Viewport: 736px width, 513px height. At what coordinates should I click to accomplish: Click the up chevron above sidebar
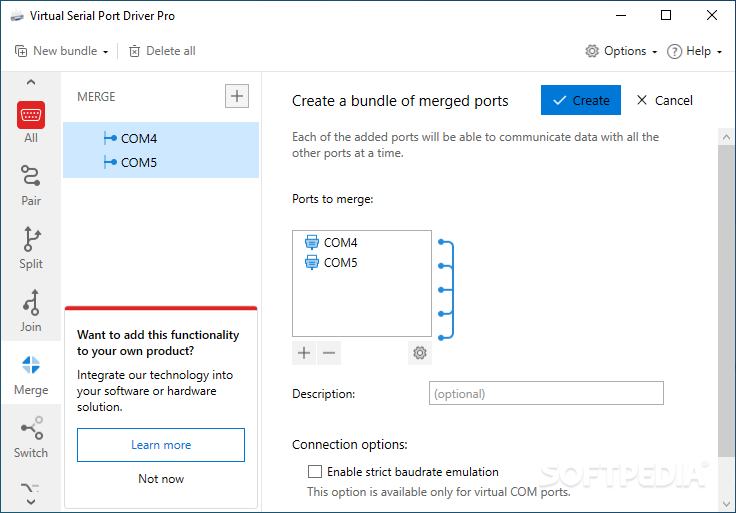coord(31,82)
